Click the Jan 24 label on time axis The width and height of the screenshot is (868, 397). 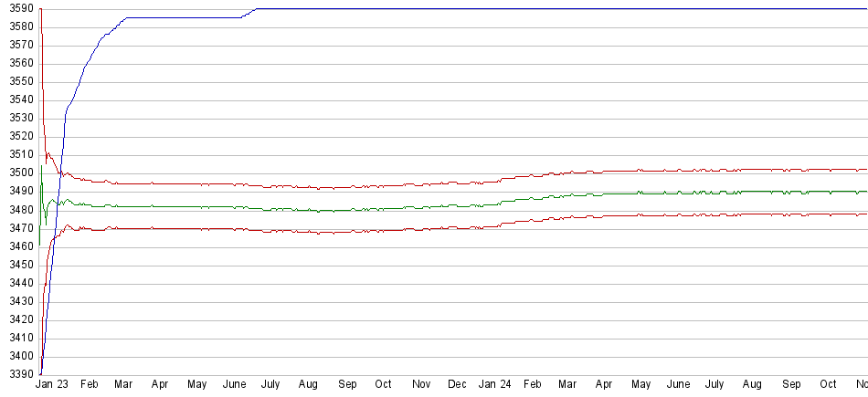[495, 385]
